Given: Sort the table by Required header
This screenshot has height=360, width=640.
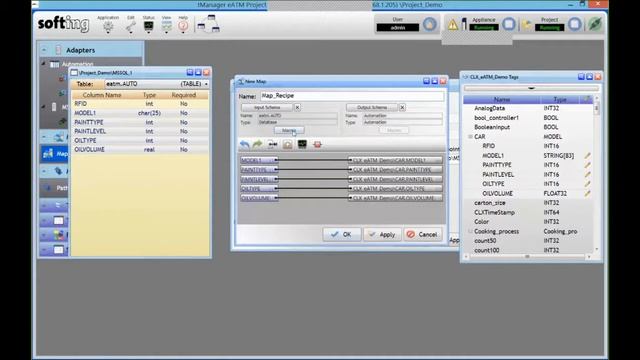Looking at the screenshot, I should click(x=184, y=95).
